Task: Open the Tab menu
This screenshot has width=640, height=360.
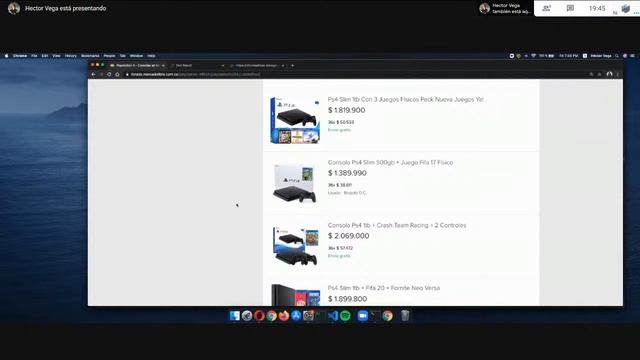Action: [x=122, y=56]
